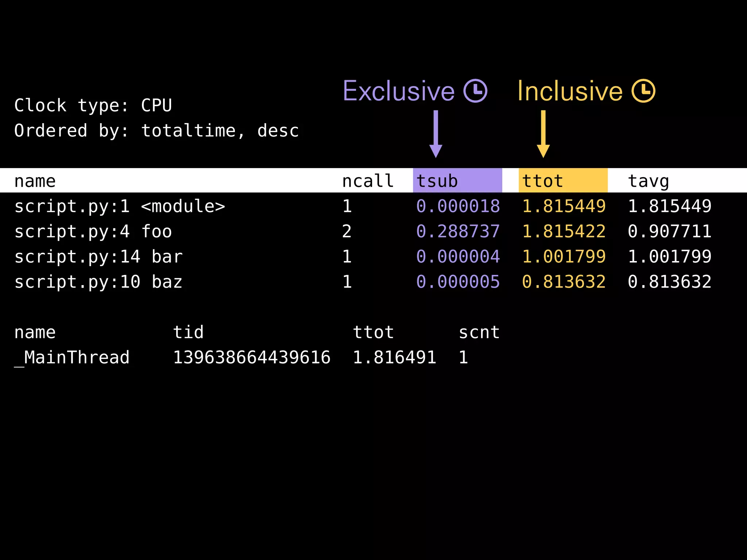The width and height of the screenshot is (747, 560).
Task: Click thread ttot value '1.816491'
Action: pyautogui.click(x=395, y=358)
